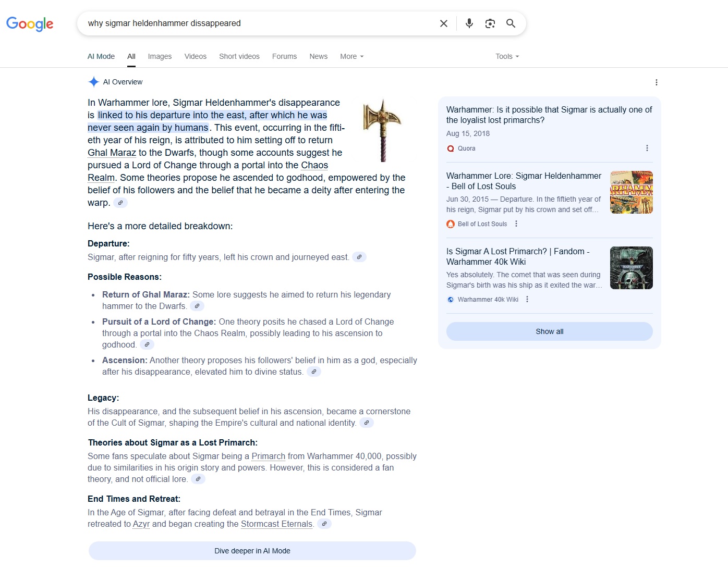Click the 'Possible Reasons:' heading
The width and height of the screenshot is (728, 569).
(x=125, y=277)
